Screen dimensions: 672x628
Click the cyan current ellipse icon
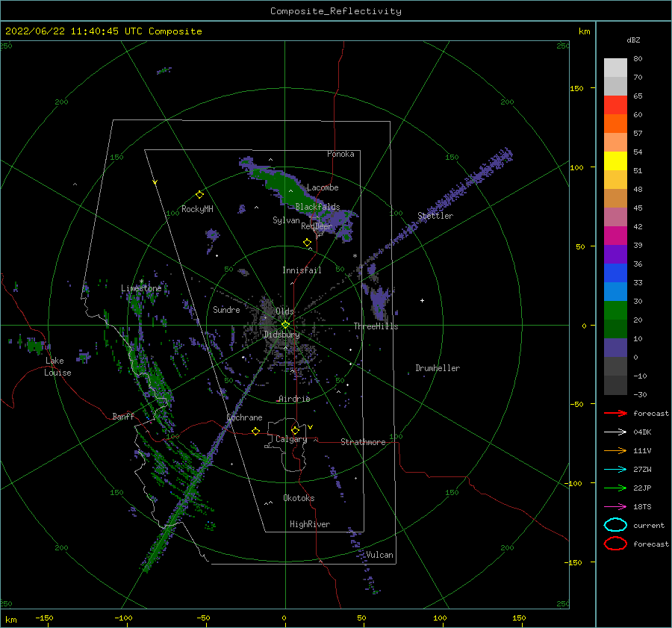[x=615, y=525]
